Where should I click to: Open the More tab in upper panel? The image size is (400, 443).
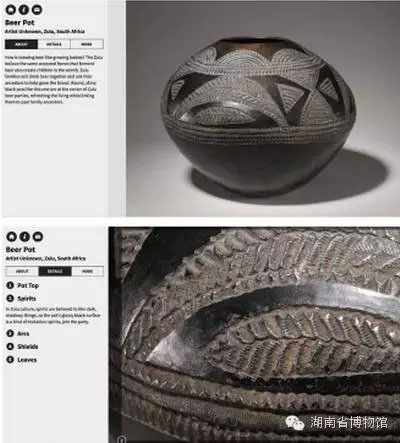pyautogui.click(x=87, y=44)
